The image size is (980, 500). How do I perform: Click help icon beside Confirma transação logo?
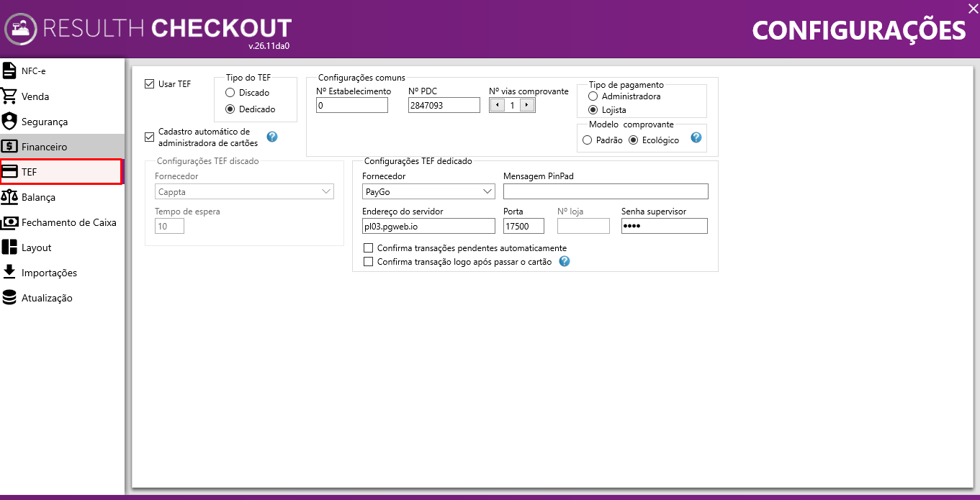point(565,261)
